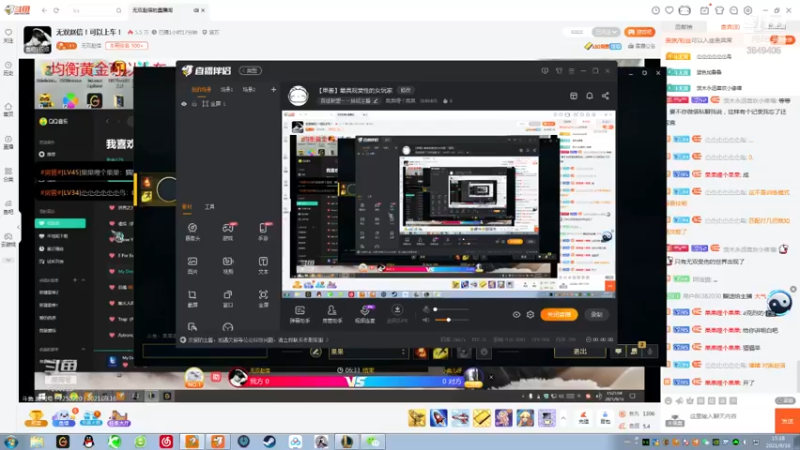Mute the microphone icon
Screen dimensions: 800x450
(x=426, y=309)
